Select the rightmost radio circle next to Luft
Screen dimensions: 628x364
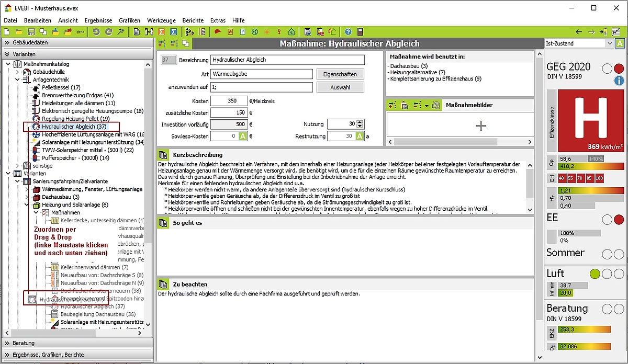pyautogui.click(x=619, y=274)
